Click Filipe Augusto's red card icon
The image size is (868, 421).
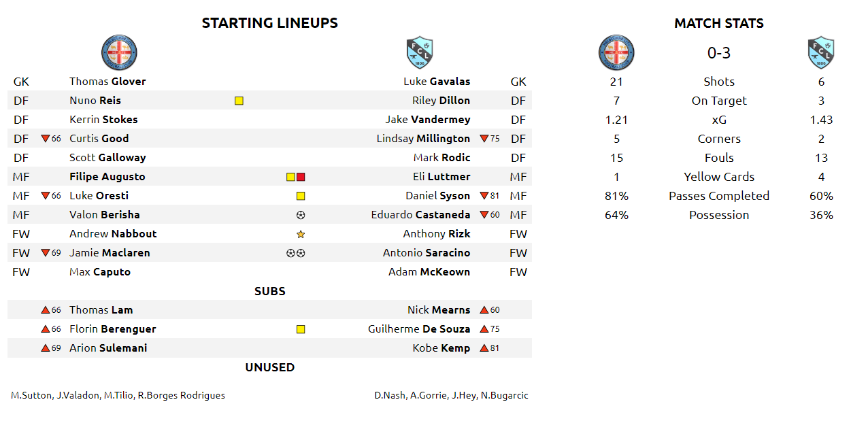coord(301,177)
